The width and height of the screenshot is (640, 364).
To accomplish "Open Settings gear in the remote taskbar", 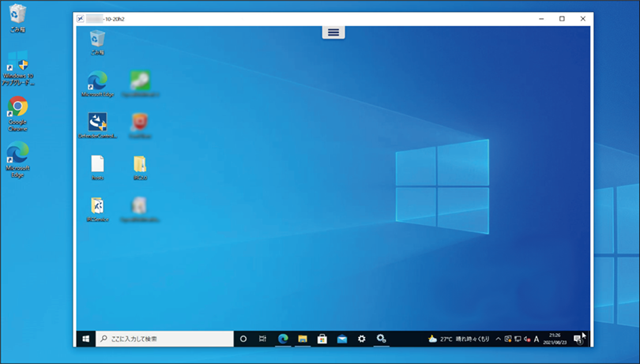I will [x=362, y=339].
